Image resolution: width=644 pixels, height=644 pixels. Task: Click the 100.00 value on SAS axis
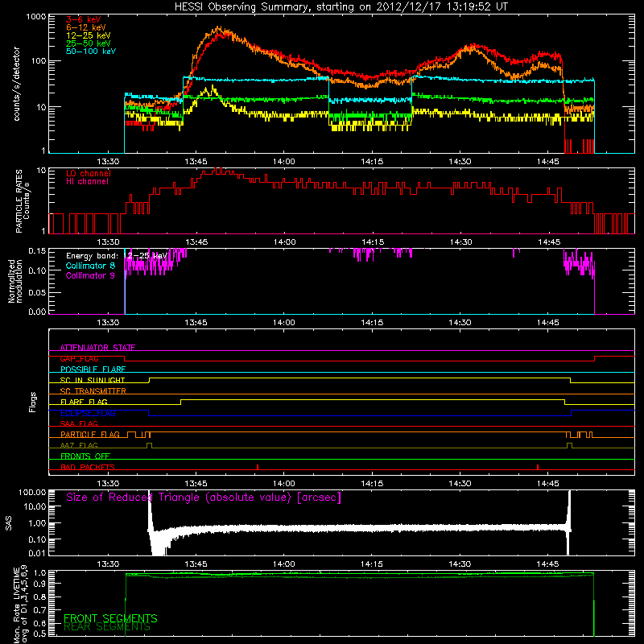pos(32,493)
